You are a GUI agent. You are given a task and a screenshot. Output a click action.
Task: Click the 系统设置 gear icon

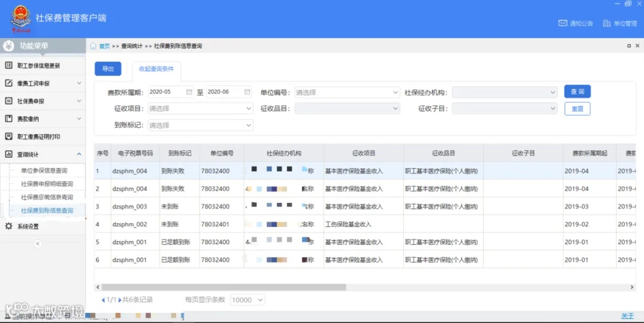coord(8,226)
